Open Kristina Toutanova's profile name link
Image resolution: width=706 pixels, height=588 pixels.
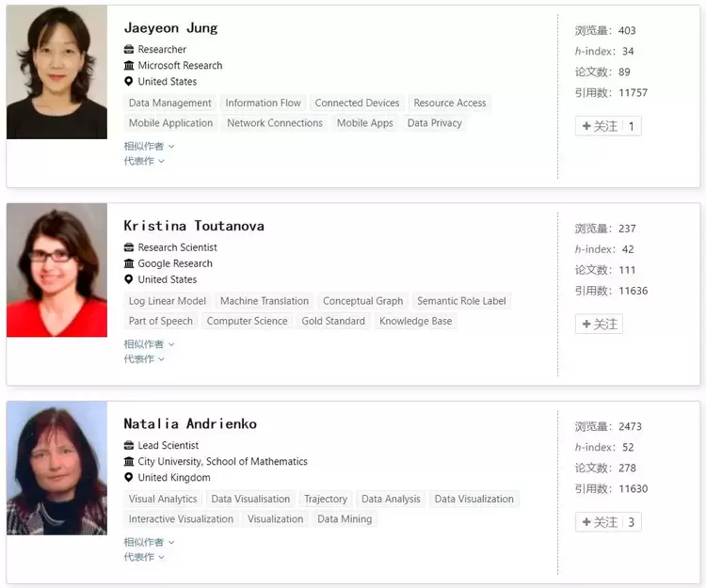(x=194, y=226)
